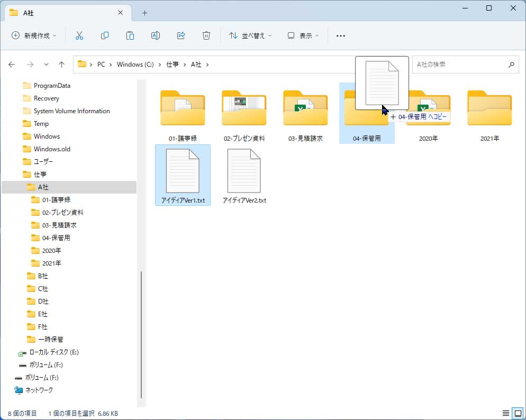The image size is (526, 420).
Task: Go up one level with the up arrow
Action: [x=61, y=65]
